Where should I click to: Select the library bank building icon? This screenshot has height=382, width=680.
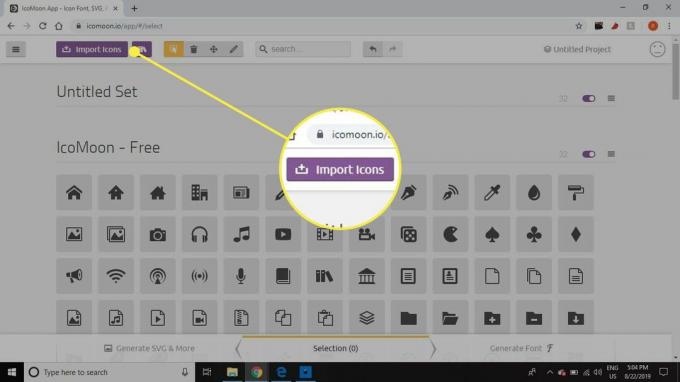coord(366,276)
